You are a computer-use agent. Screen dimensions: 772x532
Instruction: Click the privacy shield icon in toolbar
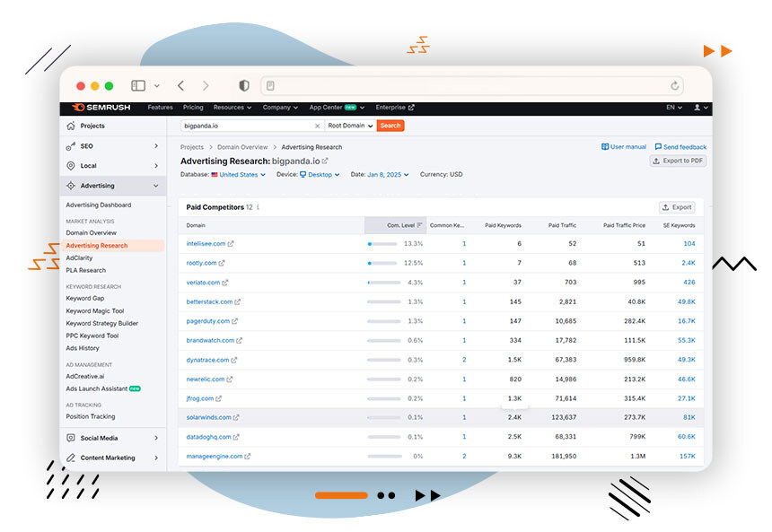[x=244, y=86]
